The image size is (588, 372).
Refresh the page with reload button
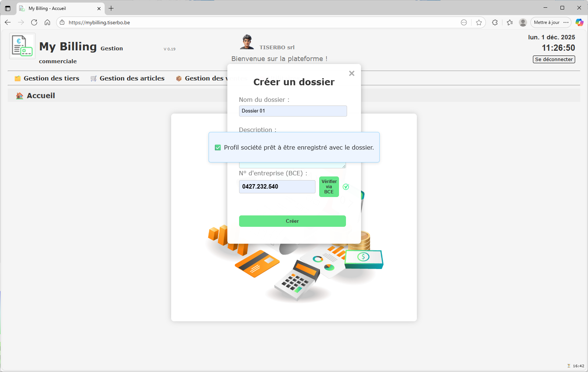(x=34, y=22)
